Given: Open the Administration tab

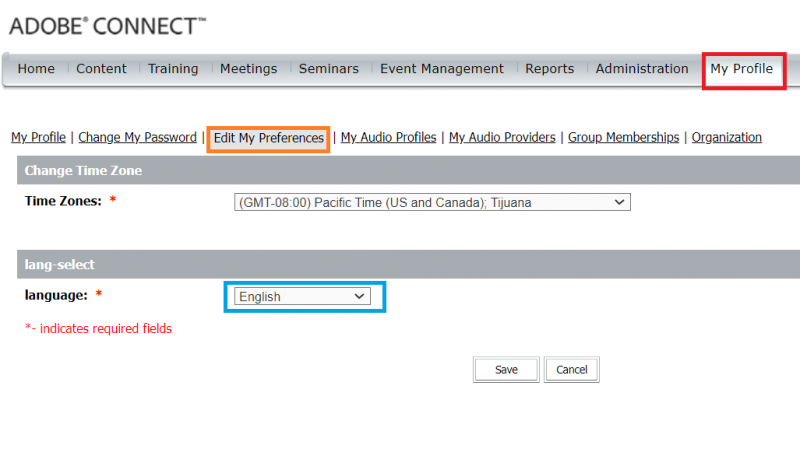Looking at the screenshot, I should [x=641, y=69].
